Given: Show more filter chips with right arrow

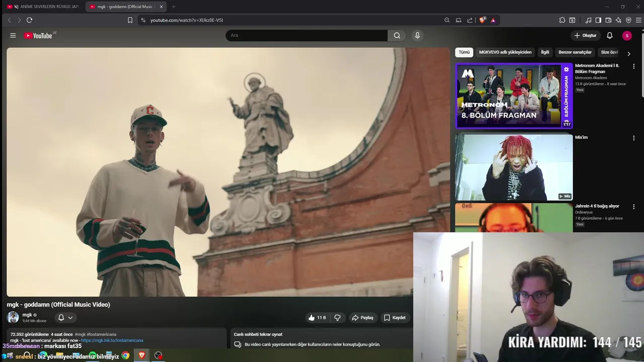Looking at the screenshot, I should [628, 53].
